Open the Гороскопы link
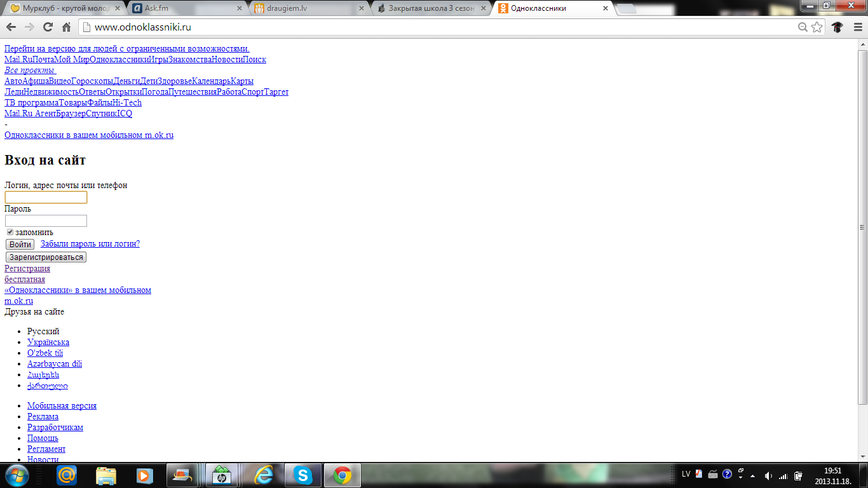This screenshot has width=868, height=488. (92, 81)
